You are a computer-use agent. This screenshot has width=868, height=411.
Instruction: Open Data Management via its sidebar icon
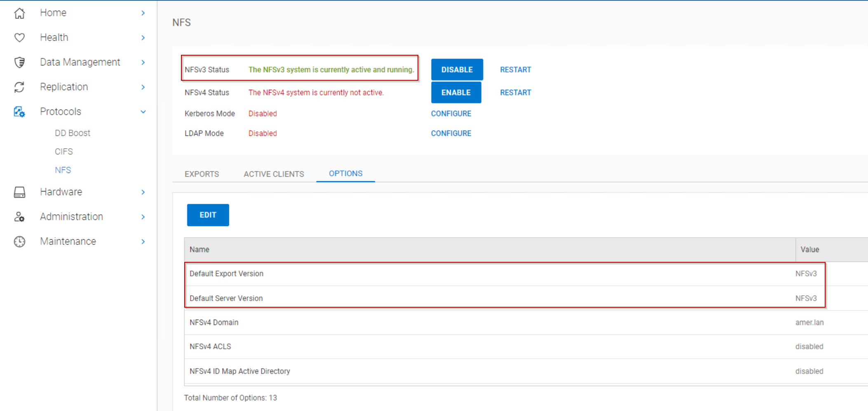19,62
